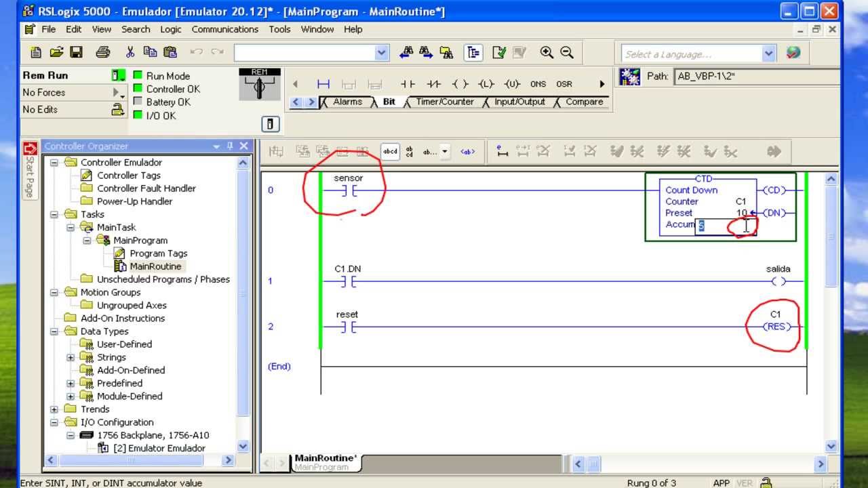Screen dimensions: 868x488
Task: Click the Path field AB_VBP-1\2*
Action: tap(757, 77)
